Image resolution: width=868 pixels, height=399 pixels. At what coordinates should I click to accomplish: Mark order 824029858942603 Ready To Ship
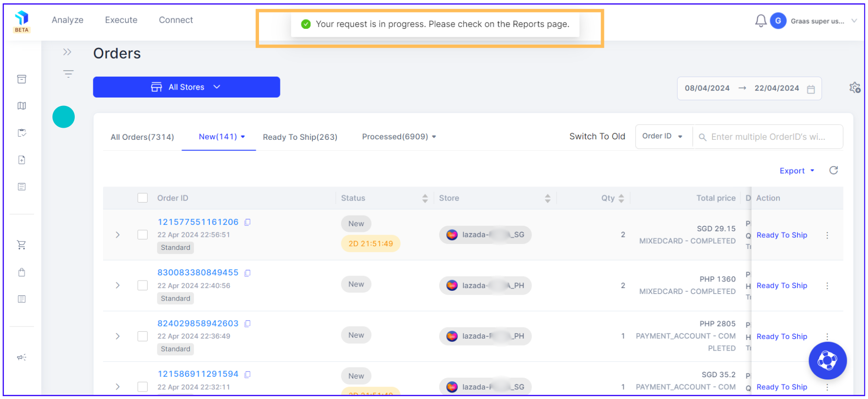point(782,337)
